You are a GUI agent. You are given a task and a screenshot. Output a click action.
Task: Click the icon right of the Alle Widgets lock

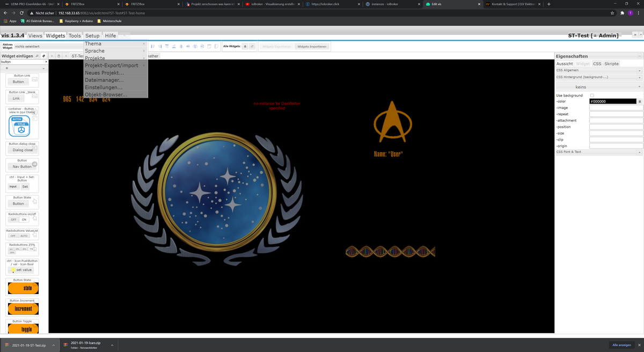252,47
